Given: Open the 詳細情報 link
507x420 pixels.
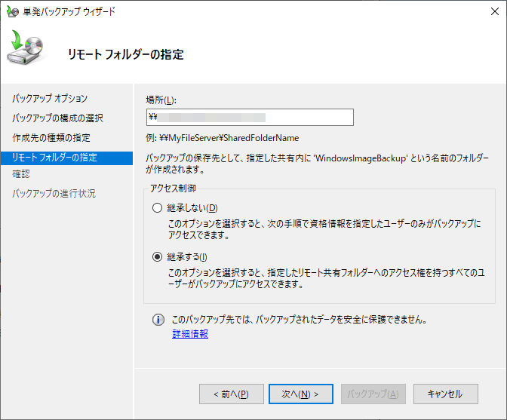Looking at the screenshot, I should coord(190,334).
